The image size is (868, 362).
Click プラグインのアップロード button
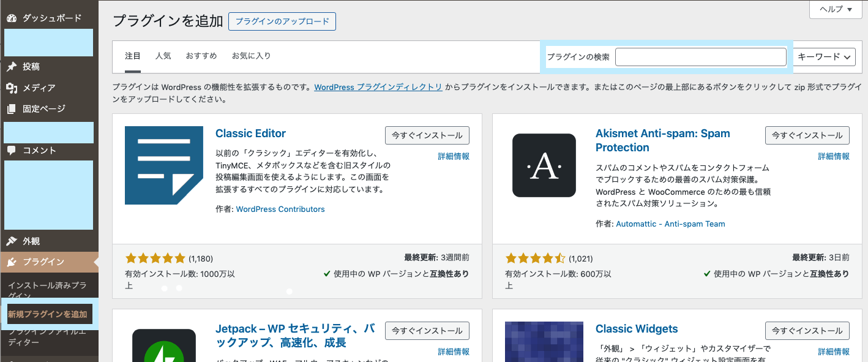282,21
